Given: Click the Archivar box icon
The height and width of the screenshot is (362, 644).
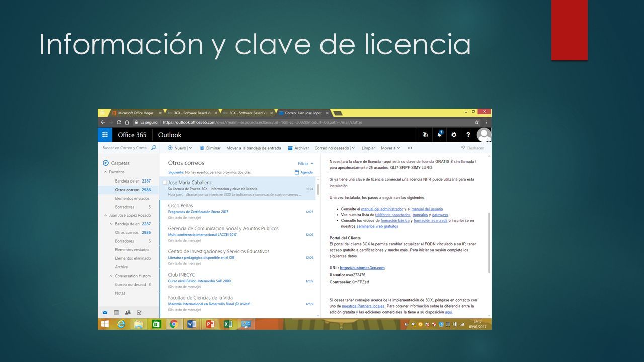Looking at the screenshot, I should (x=291, y=148).
